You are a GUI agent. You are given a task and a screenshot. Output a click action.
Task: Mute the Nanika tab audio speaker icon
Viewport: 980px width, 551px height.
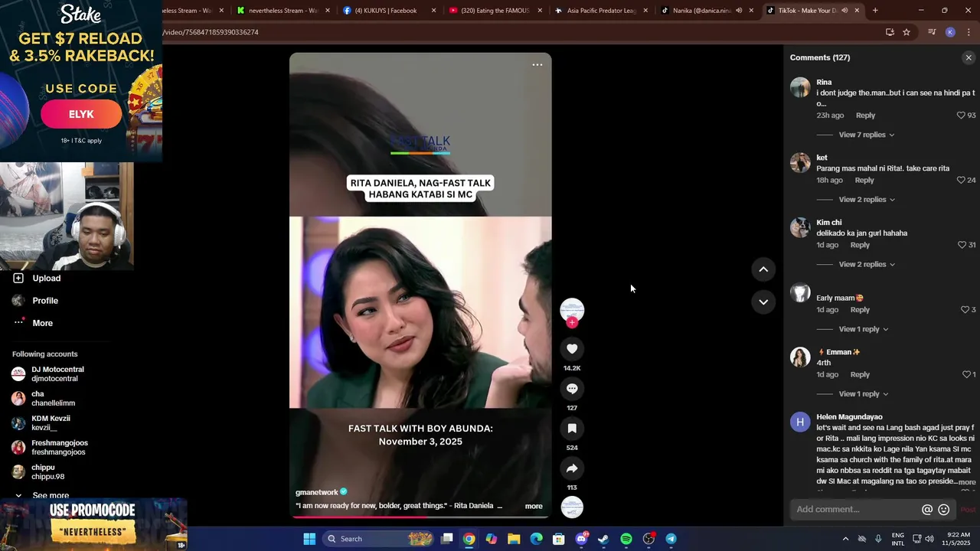(739, 11)
